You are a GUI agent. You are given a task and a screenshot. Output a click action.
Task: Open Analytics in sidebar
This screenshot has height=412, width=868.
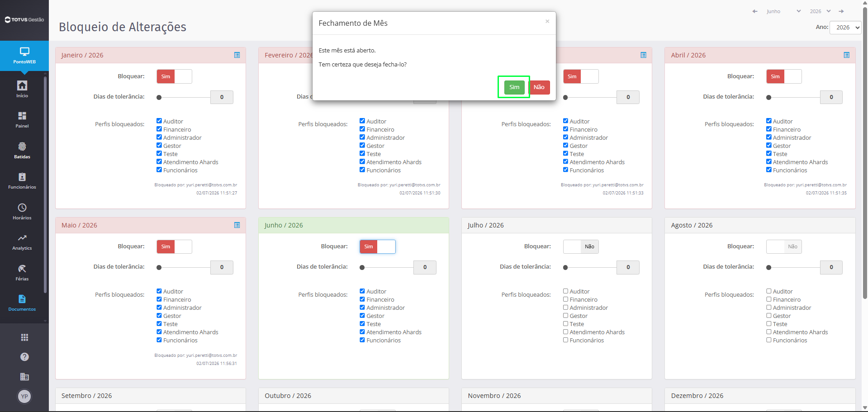22,242
